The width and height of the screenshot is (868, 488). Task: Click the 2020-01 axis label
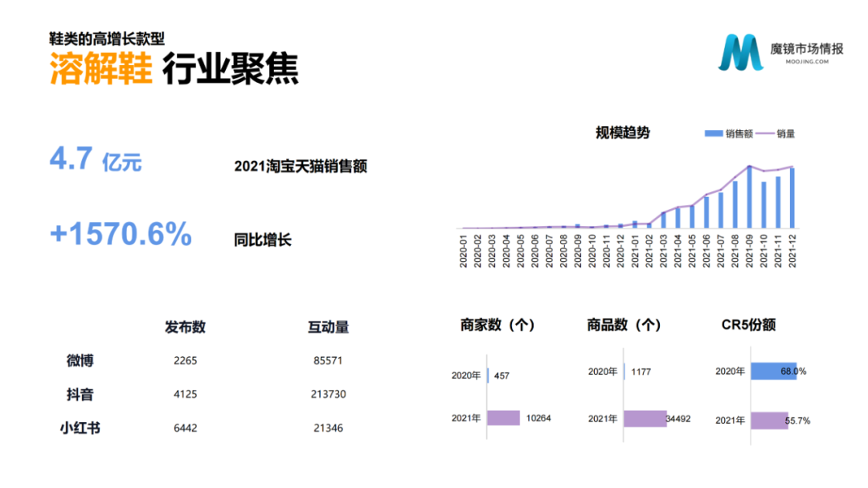click(x=464, y=251)
